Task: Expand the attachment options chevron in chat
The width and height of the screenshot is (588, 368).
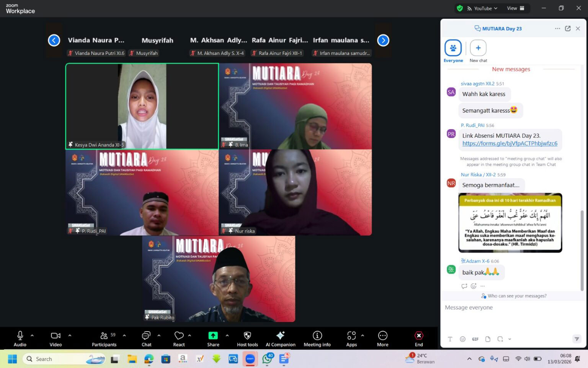Action: (x=510, y=339)
